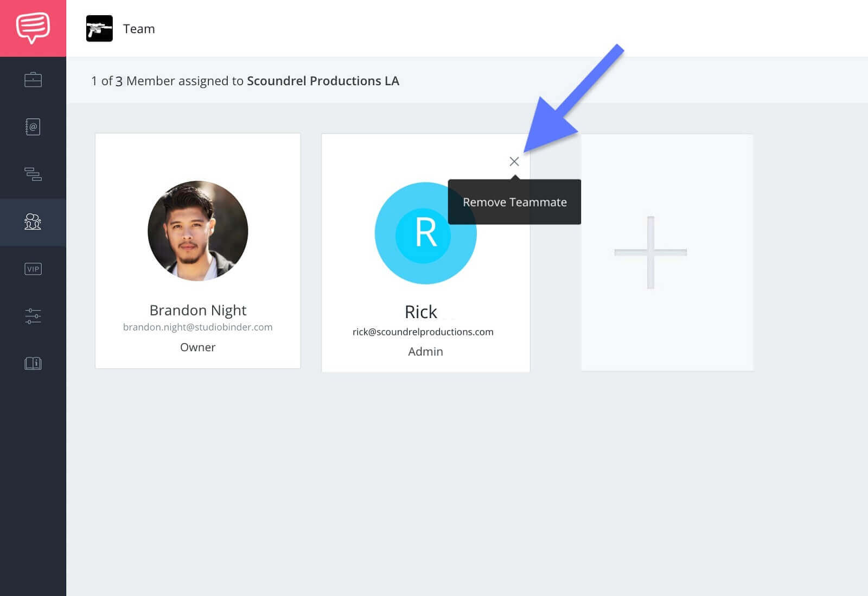Select the Team members sidebar icon
This screenshot has height=596, width=868.
33,221
